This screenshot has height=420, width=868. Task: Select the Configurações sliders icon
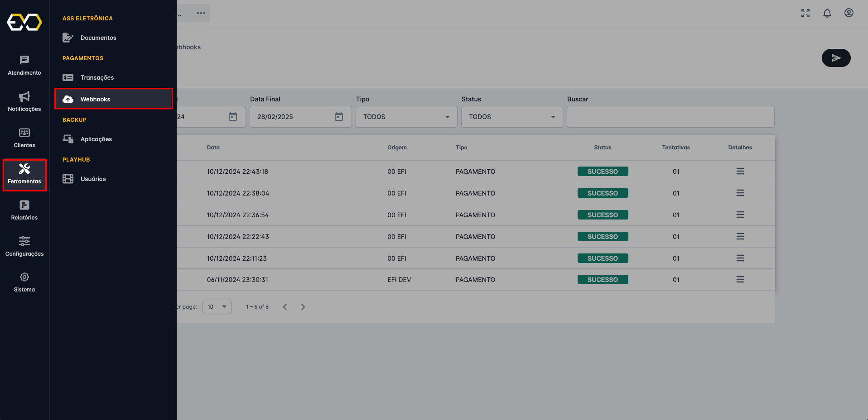[24, 247]
